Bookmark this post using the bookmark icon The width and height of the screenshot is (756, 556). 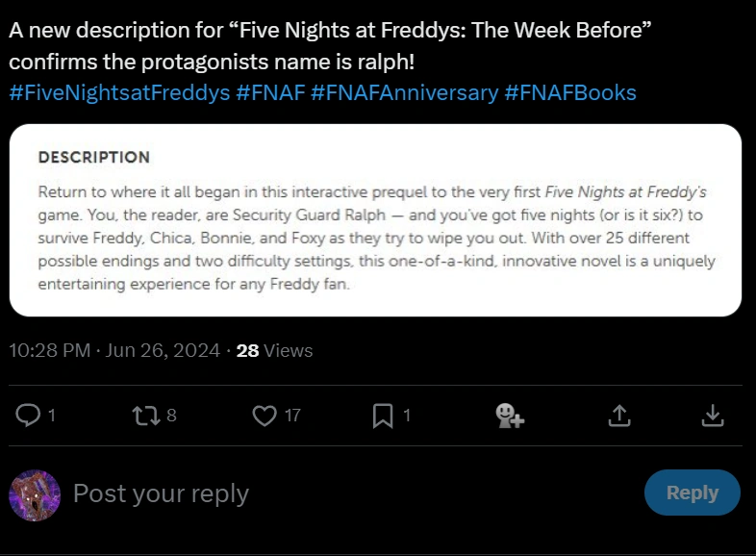[x=383, y=415]
